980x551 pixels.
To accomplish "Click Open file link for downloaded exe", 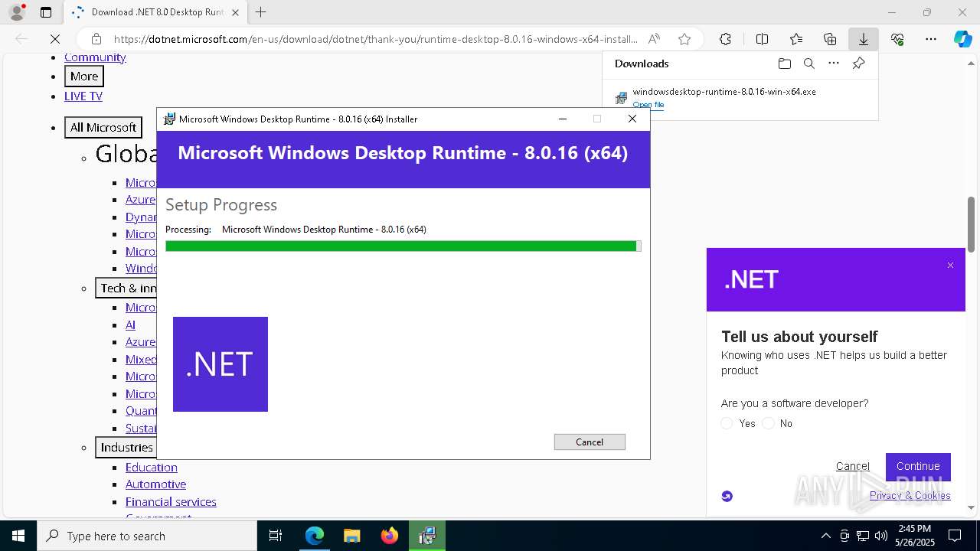I will [x=648, y=105].
